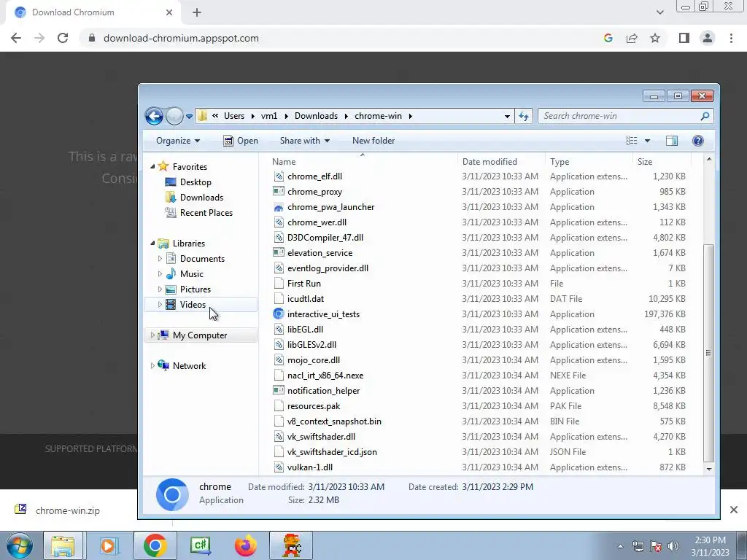Sort by Size column header
Image resolution: width=747 pixels, height=560 pixels.
[645, 162]
